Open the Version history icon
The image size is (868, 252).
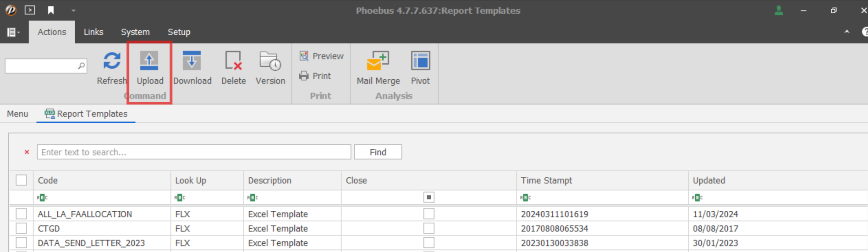[x=270, y=61]
